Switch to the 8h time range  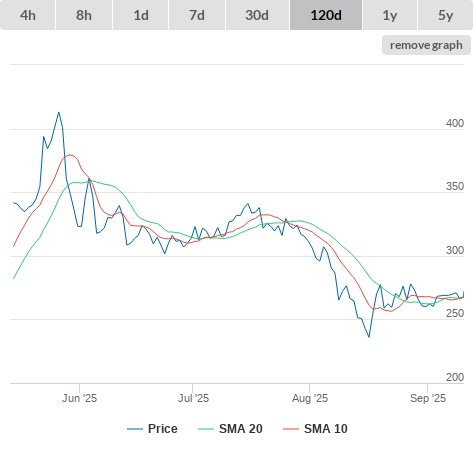84,15
